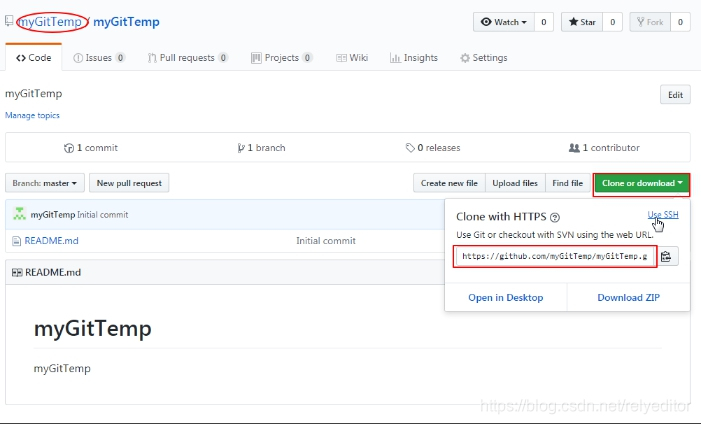Click the forks count next to Fork
This screenshot has height=424, width=701.
pyautogui.click(x=680, y=22)
